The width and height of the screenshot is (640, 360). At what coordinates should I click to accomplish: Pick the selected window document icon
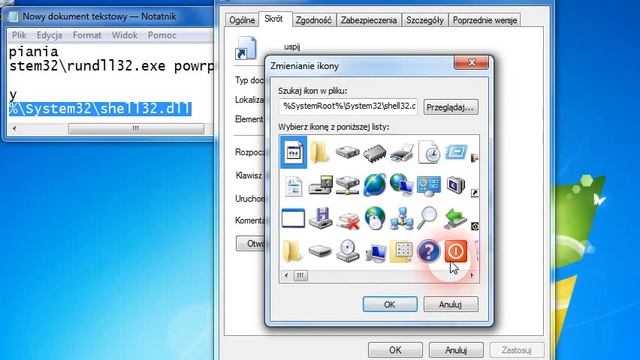[293, 152]
